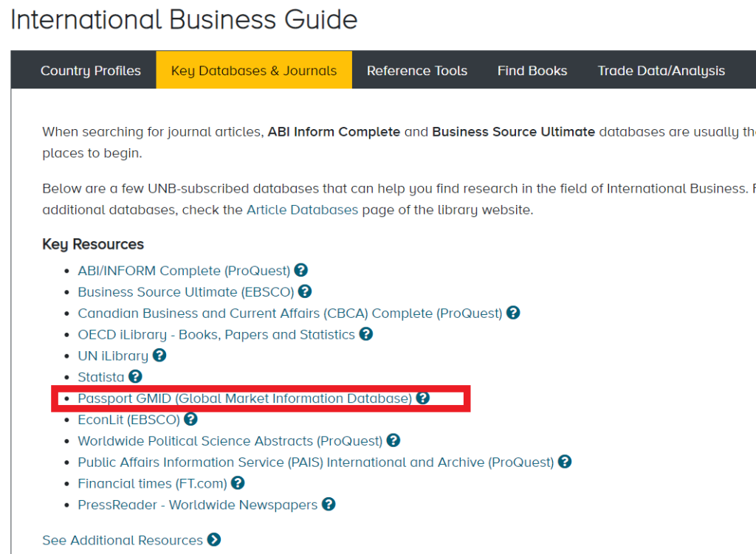
Task: Open PressReader question mark icon
Action: click(329, 505)
